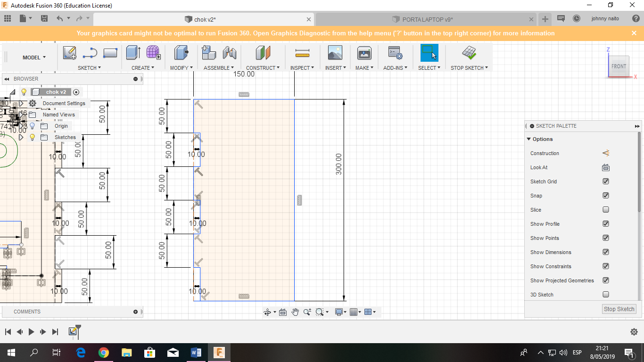Dismiss the graphics card warning banner
The height and width of the screenshot is (362, 644).
click(x=634, y=33)
